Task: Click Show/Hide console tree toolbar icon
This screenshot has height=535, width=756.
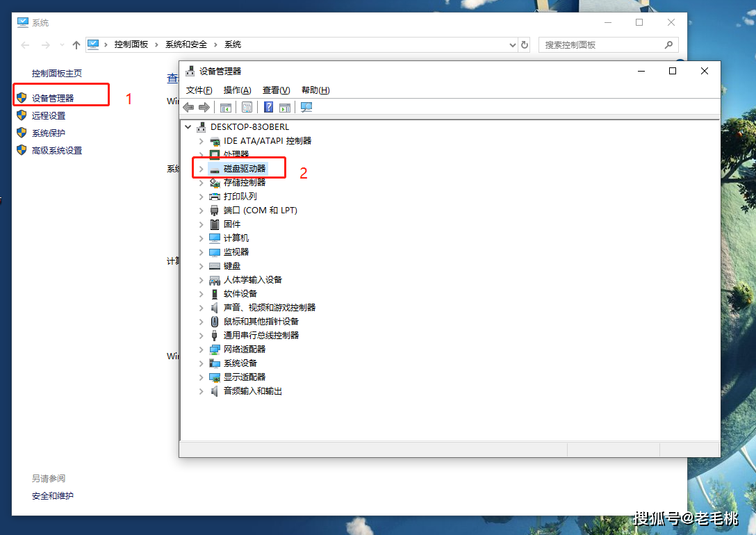Action: pyautogui.click(x=225, y=107)
